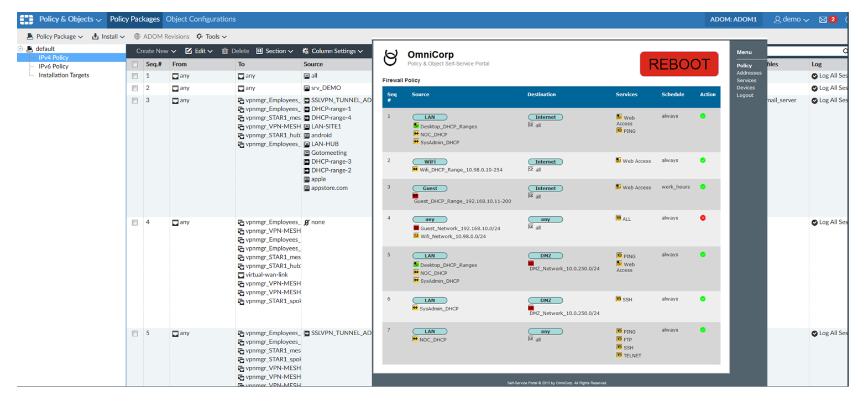Click the Seq.# column header

pos(154,64)
